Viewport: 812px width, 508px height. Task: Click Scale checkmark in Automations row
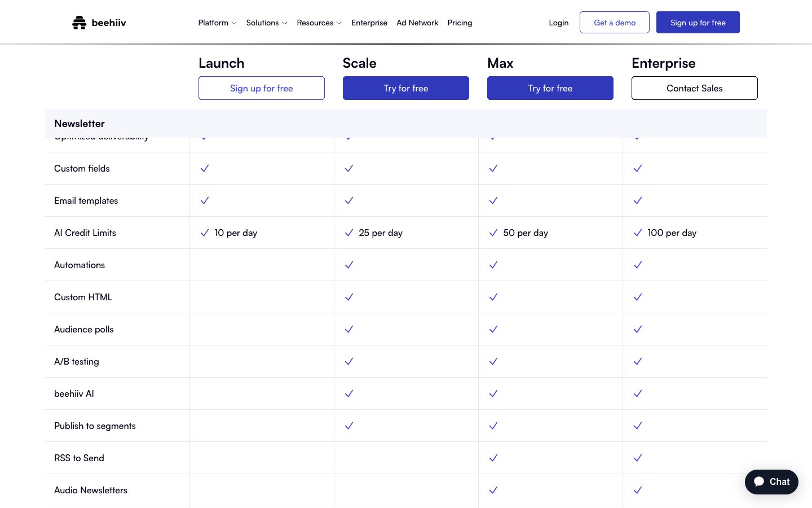pos(349,265)
